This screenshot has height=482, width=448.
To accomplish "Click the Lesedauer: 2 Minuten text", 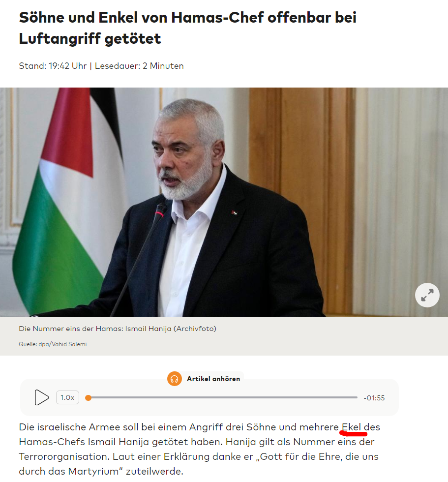I will 139,66.
